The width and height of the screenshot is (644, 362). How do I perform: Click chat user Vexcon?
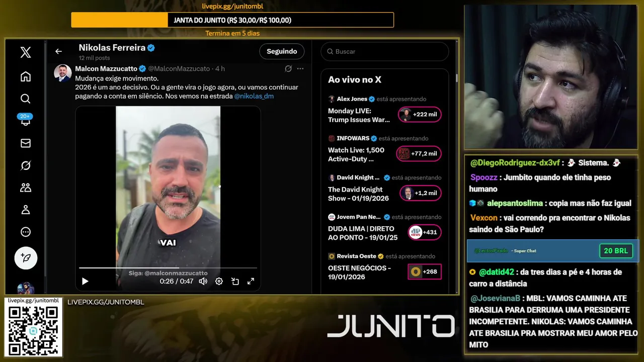click(484, 218)
